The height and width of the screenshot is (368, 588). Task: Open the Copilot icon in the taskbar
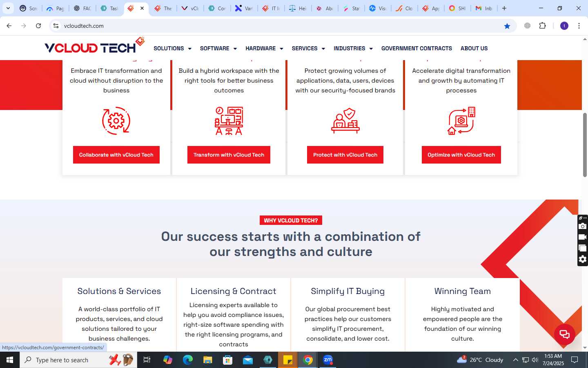[x=168, y=360]
